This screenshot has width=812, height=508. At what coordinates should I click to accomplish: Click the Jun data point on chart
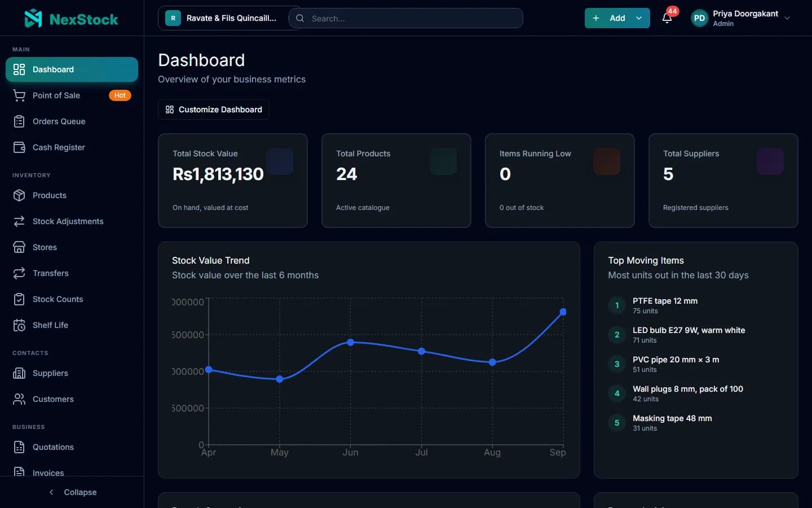pos(351,342)
